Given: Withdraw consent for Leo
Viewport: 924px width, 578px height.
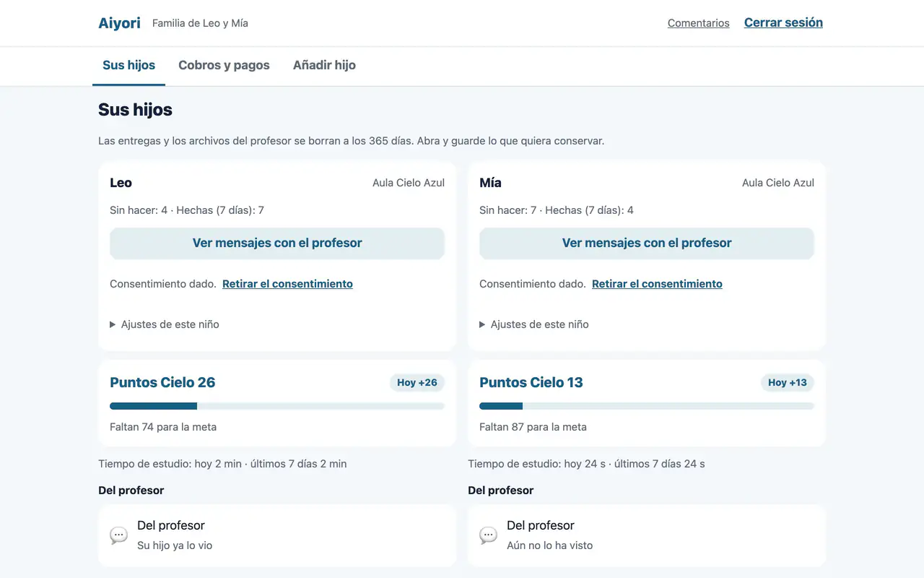Looking at the screenshot, I should click(x=287, y=284).
